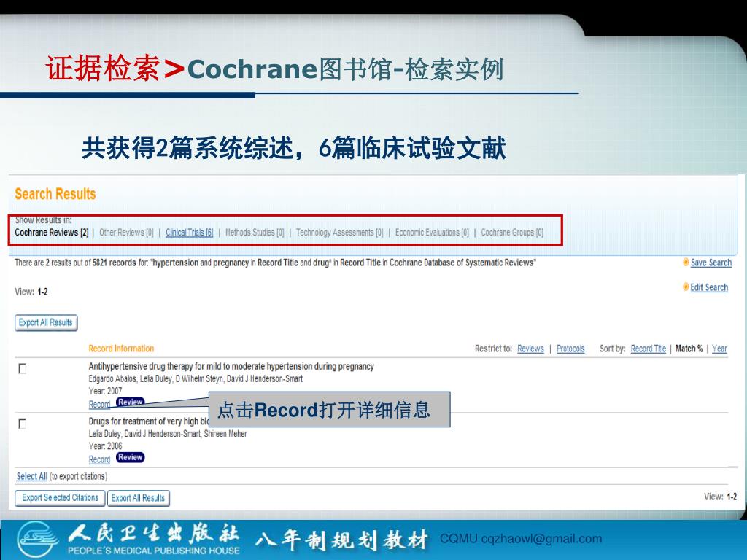Sort results by Year
Screen dimensions: 747x560
tap(719, 349)
